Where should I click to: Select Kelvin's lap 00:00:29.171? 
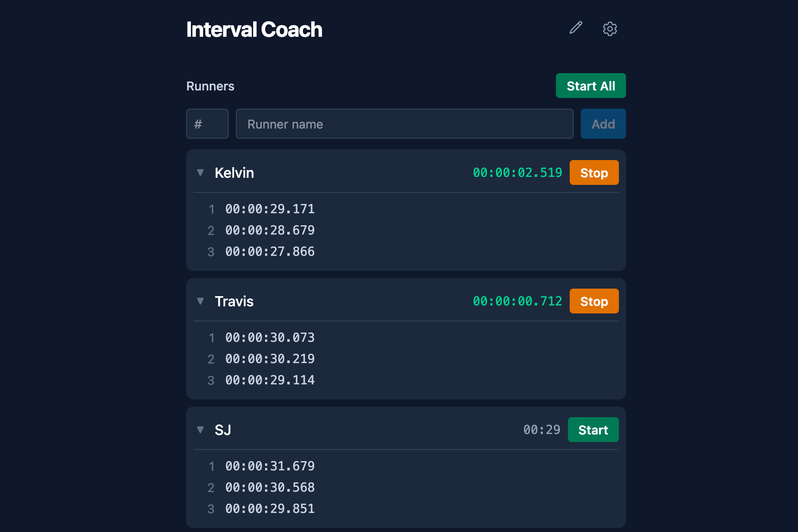click(270, 209)
